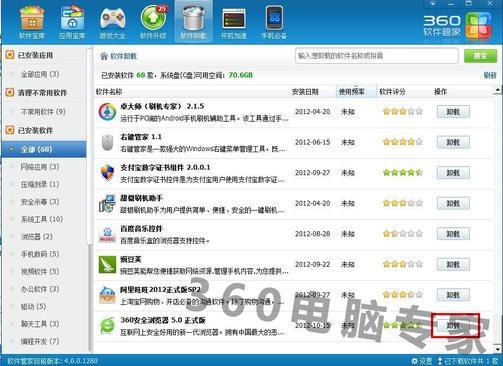Click the 豌豆荚 green icon
The height and width of the screenshot is (366, 503).
coord(107,265)
